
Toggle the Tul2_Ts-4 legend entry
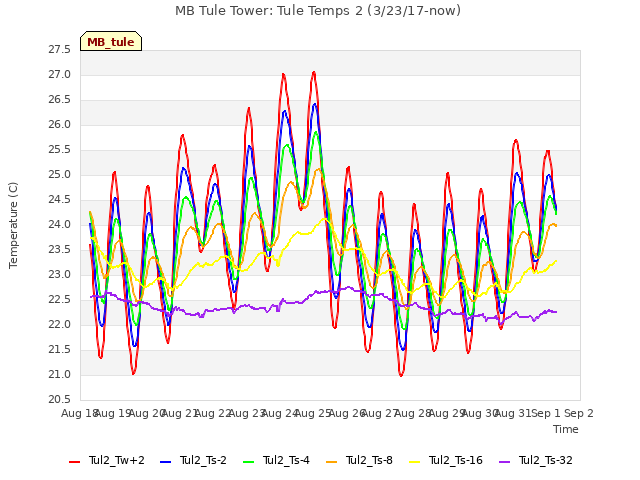pos(276,461)
